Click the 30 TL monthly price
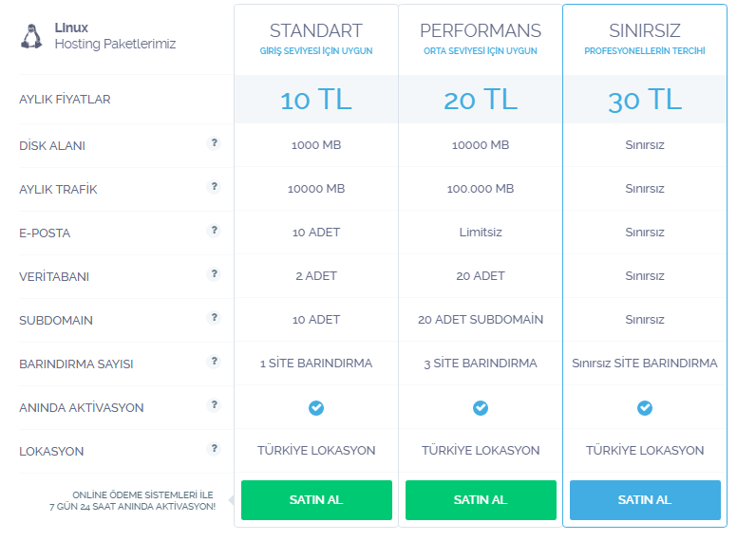Screen dimensions: 756x541 [x=645, y=100]
